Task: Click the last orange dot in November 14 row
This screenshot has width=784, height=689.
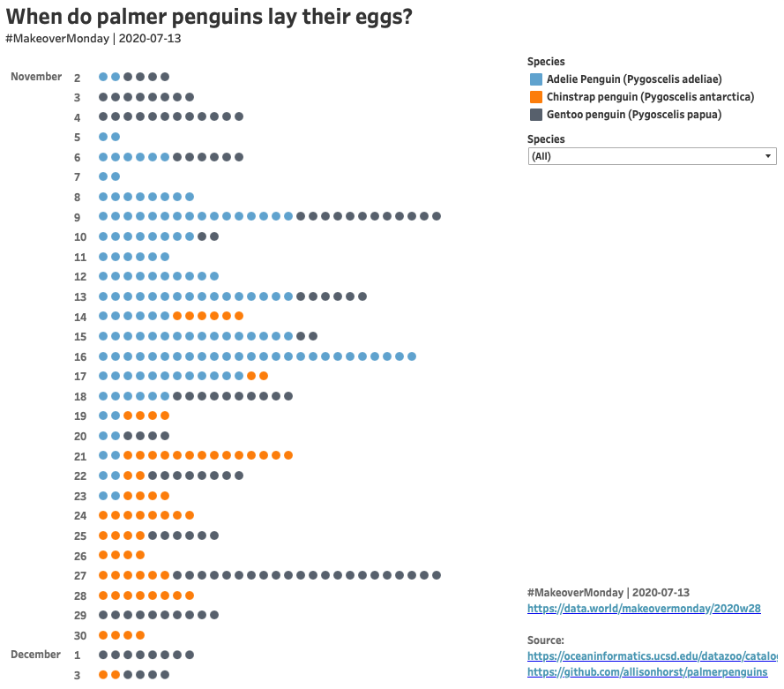Action: (x=239, y=316)
